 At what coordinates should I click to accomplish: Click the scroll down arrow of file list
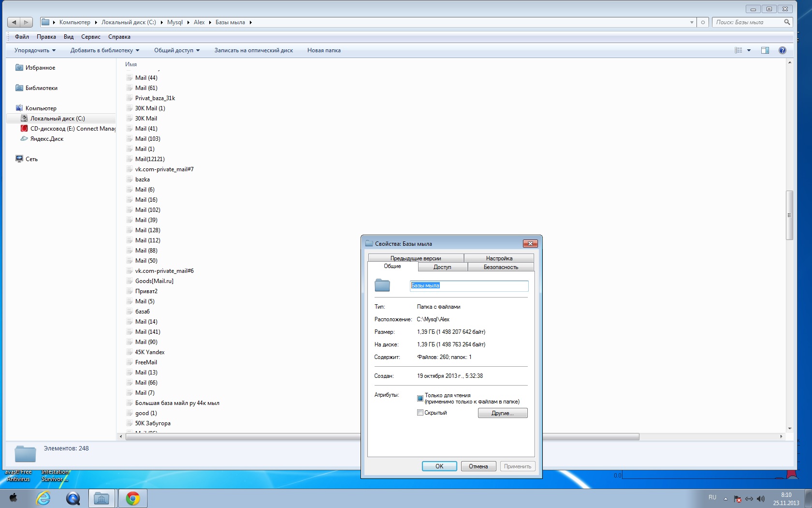789,429
